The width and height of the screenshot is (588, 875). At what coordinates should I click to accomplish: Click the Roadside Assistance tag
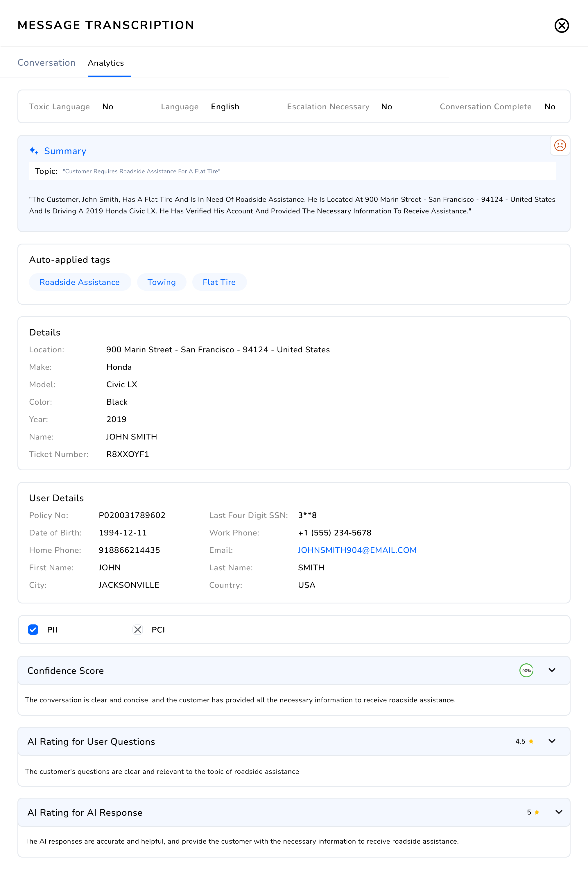pyautogui.click(x=80, y=282)
